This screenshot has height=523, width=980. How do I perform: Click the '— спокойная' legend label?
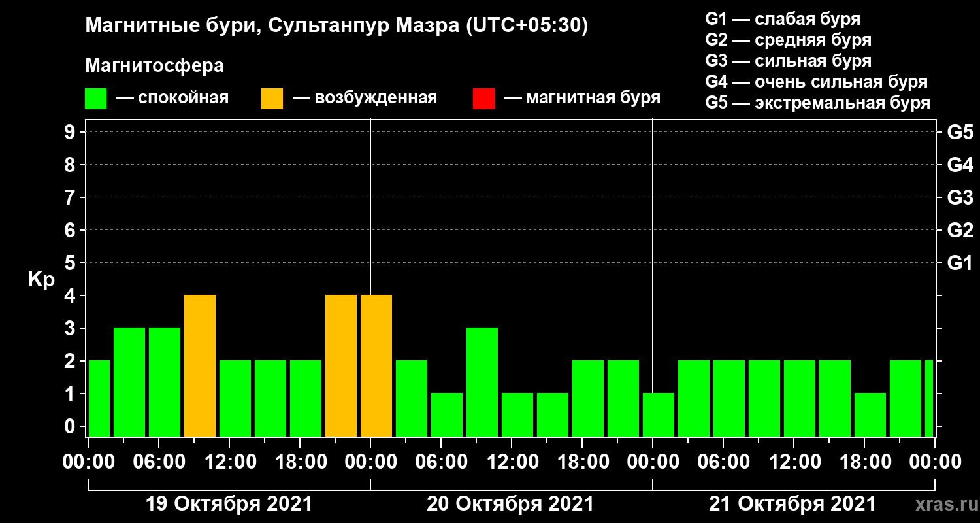(172, 99)
